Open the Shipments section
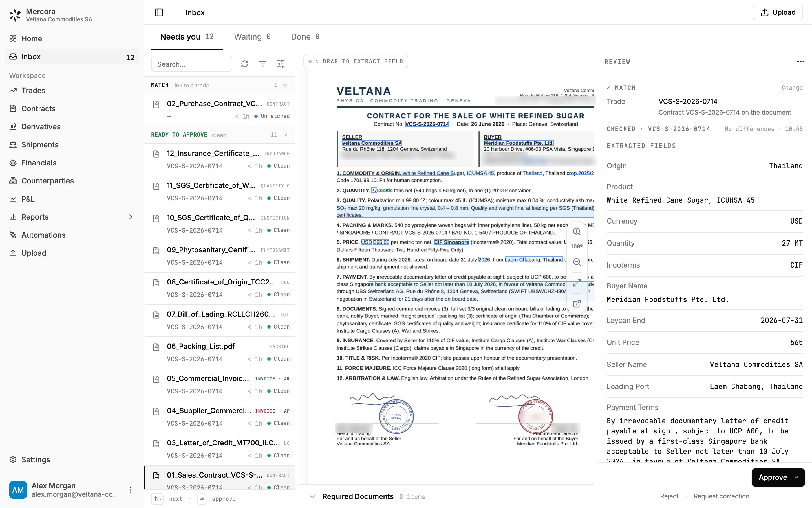 click(72, 145)
